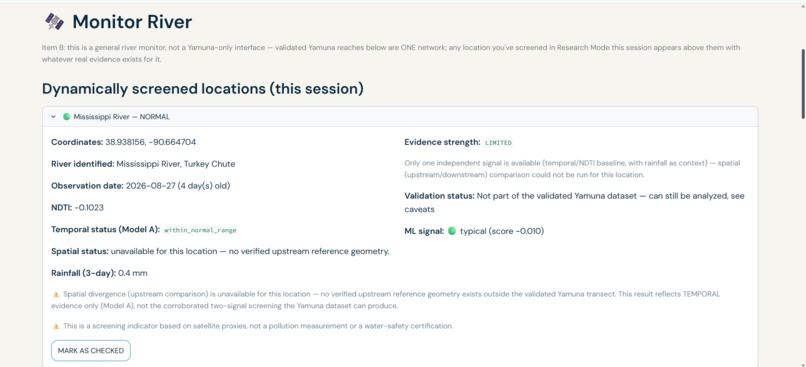
Task: Click the warning icon beside Spatial divergence note
Action: (56, 295)
